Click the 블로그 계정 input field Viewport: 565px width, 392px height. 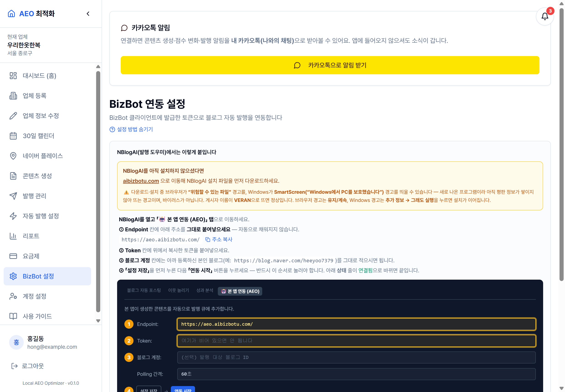click(x=356, y=358)
